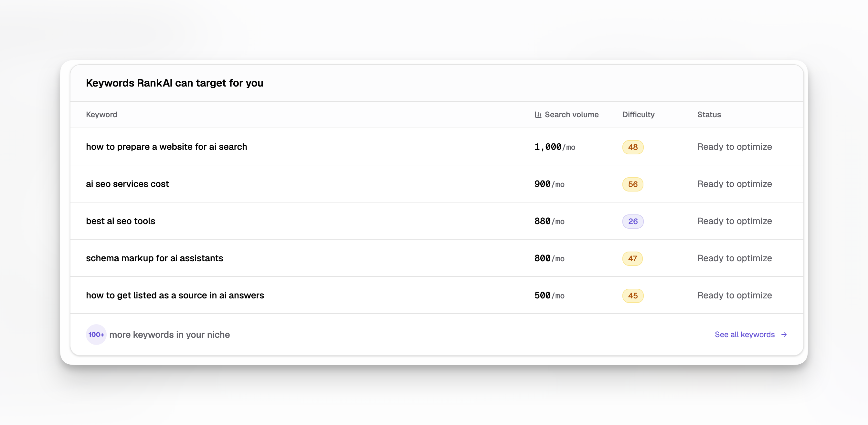
Task: Select keyword 'schema markup for ai assistants'
Action: tap(154, 258)
